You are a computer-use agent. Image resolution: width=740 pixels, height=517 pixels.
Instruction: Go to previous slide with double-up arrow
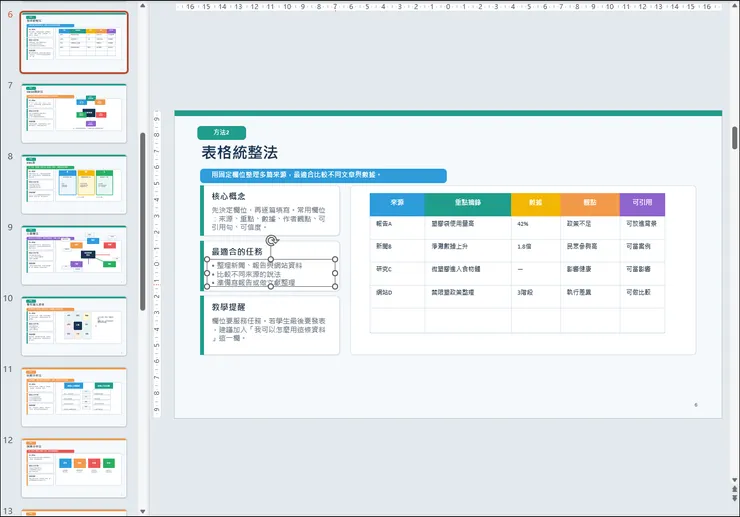pos(734,489)
